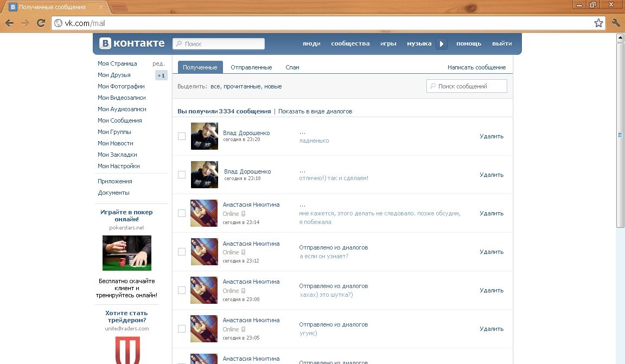The height and width of the screenshot is (364, 625).
Task: Open Приложения in the sidebar
Action: (115, 181)
